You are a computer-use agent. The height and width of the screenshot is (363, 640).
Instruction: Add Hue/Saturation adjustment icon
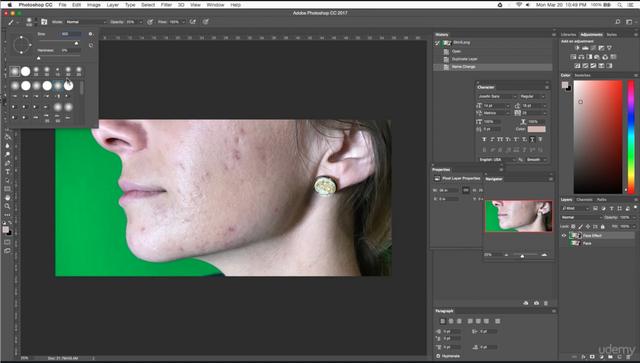point(573,57)
